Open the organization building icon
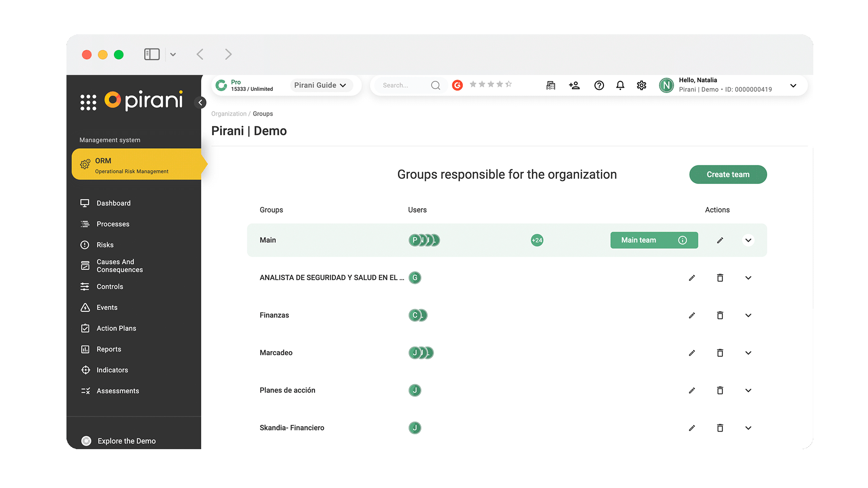Image resolution: width=868 pixels, height=488 pixels. 551,85
